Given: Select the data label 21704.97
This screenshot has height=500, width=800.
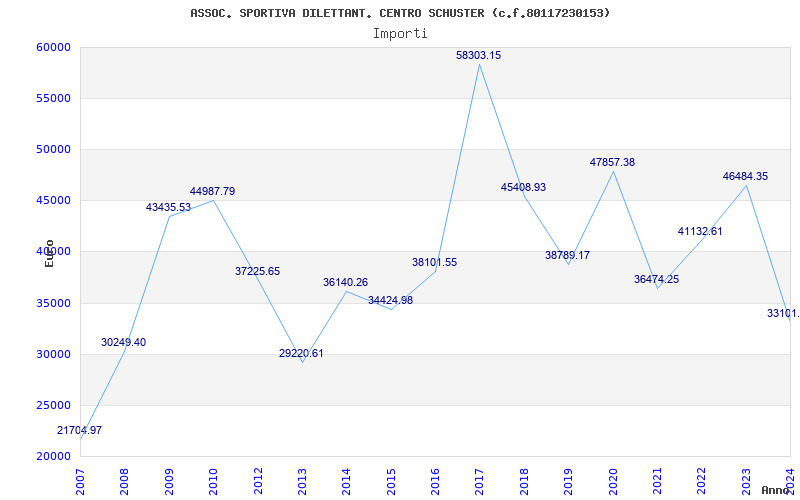Looking at the screenshot, I should (x=79, y=430).
